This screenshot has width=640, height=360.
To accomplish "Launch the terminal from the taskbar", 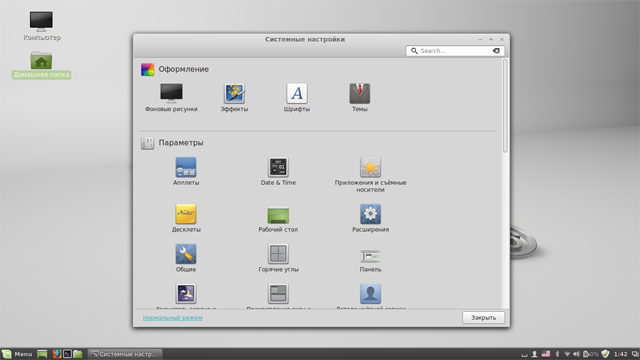I will [x=67, y=354].
